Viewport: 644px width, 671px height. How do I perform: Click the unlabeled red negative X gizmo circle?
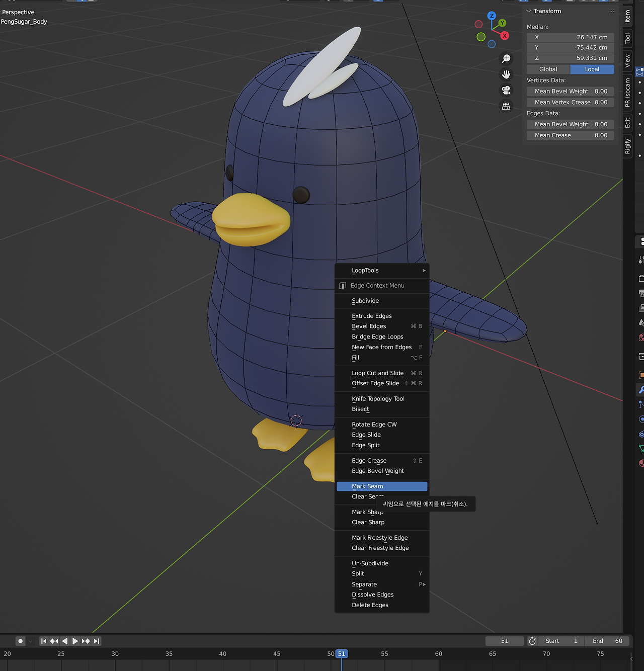pos(478,24)
